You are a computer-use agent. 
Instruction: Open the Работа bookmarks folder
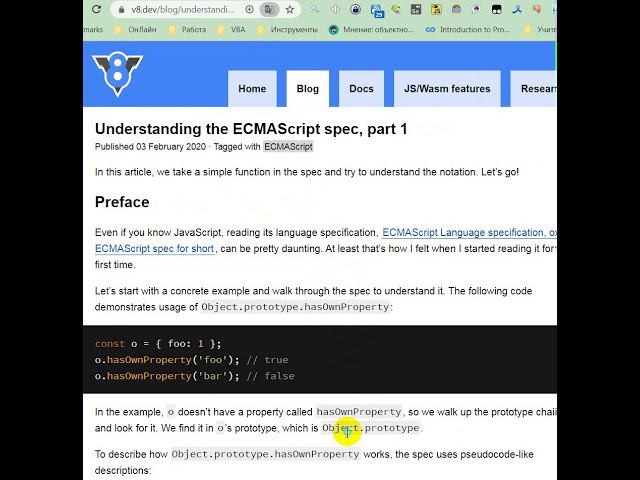pyautogui.click(x=188, y=29)
